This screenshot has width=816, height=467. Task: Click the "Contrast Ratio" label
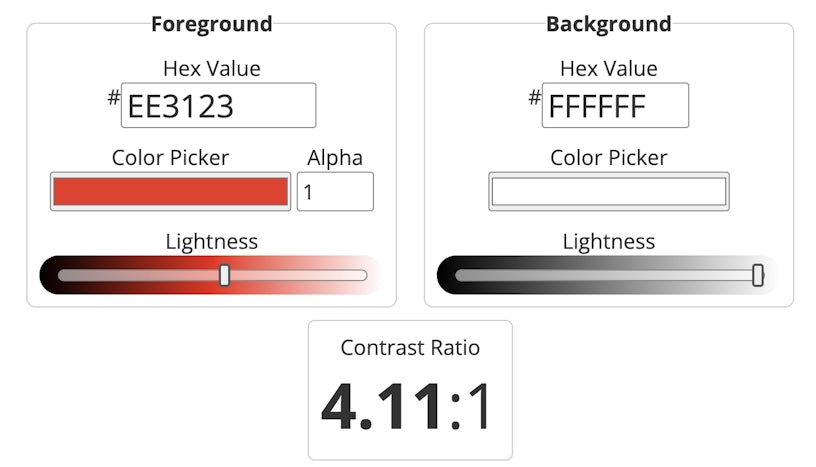[410, 348]
